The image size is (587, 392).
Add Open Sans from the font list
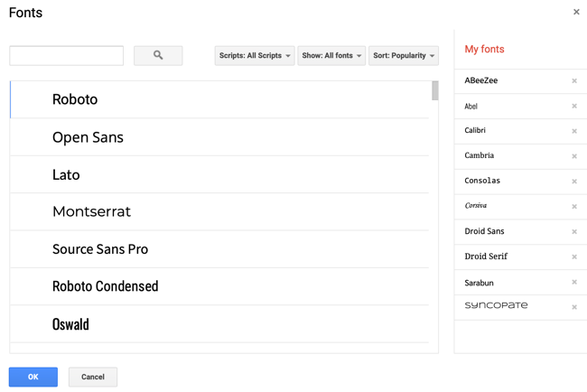point(88,137)
